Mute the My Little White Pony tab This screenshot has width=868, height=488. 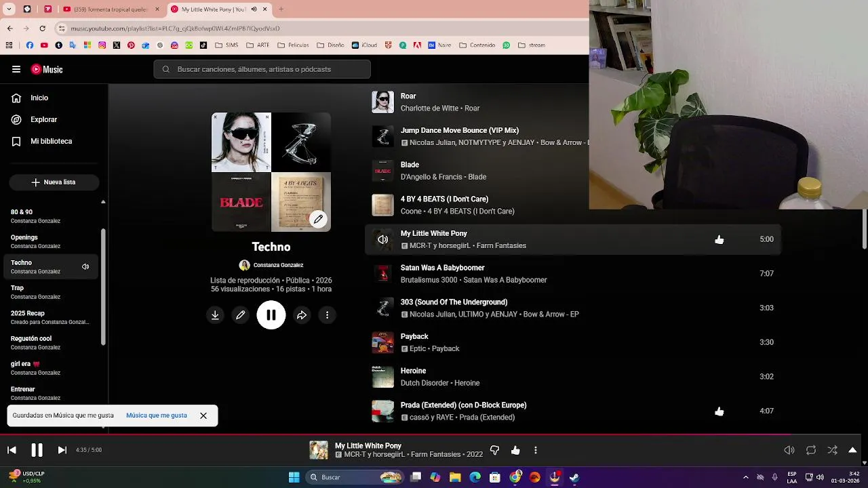click(x=254, y=9)
